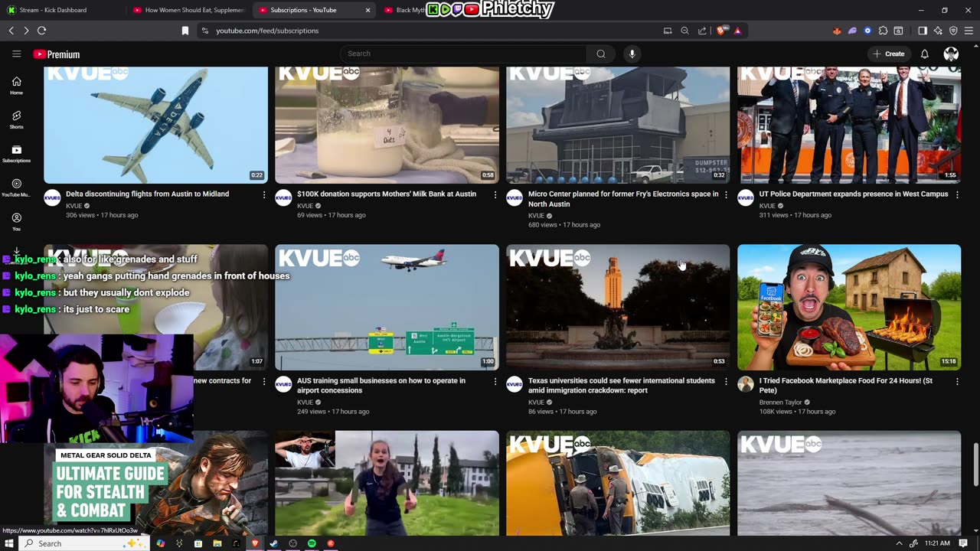Click the share page icon

(x=702, y=31)
